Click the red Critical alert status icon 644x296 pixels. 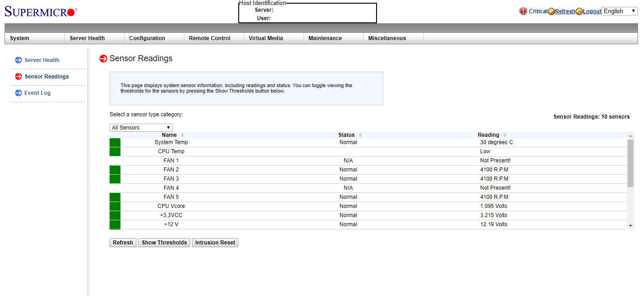click(x=523, y=11)
